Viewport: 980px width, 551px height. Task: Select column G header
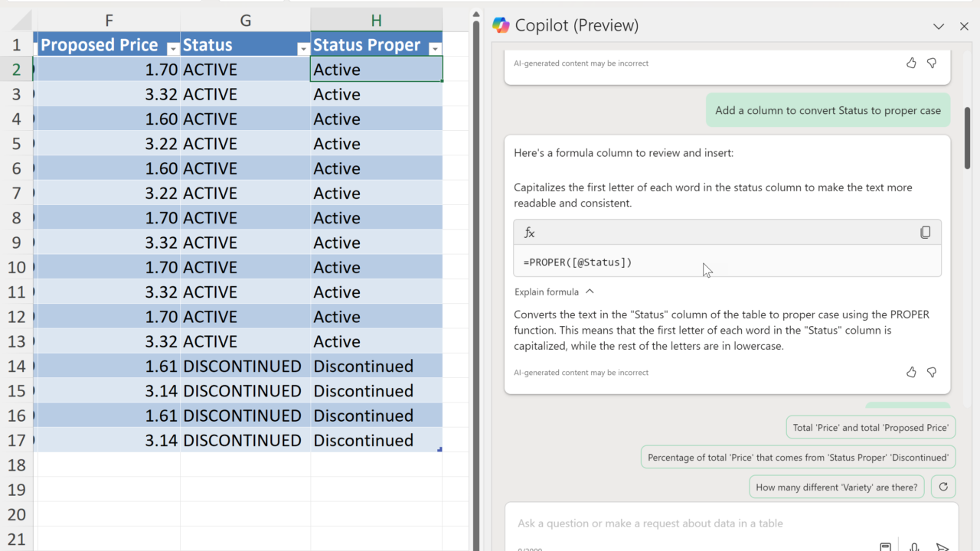(x=245, y=21)
